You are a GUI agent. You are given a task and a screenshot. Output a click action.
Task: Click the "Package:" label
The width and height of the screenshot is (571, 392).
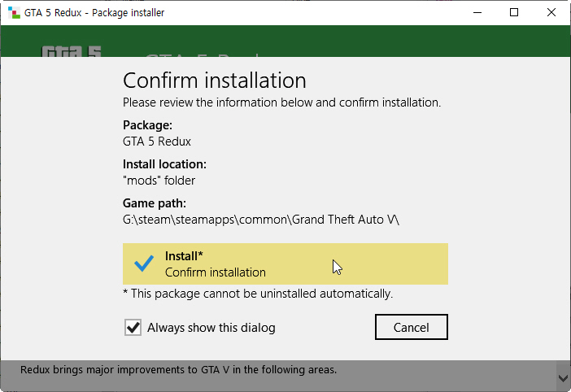click(147, 125)
